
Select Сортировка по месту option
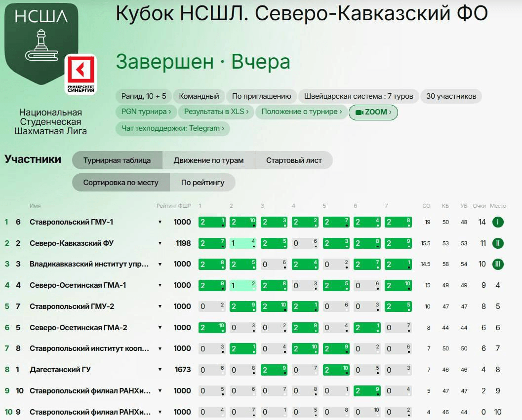(x=121, y=183)
